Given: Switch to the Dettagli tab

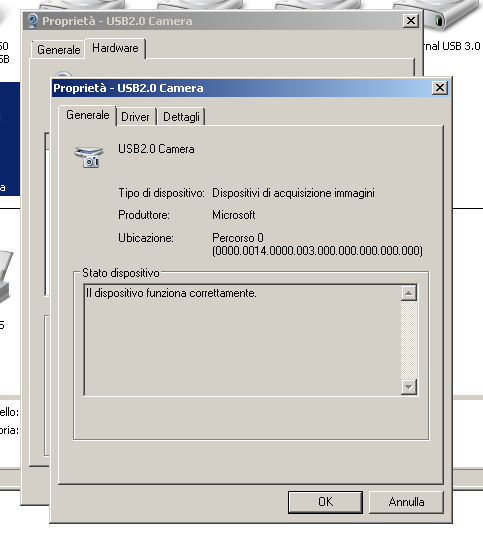Looking at the screenshot, I should coord(182,117).
